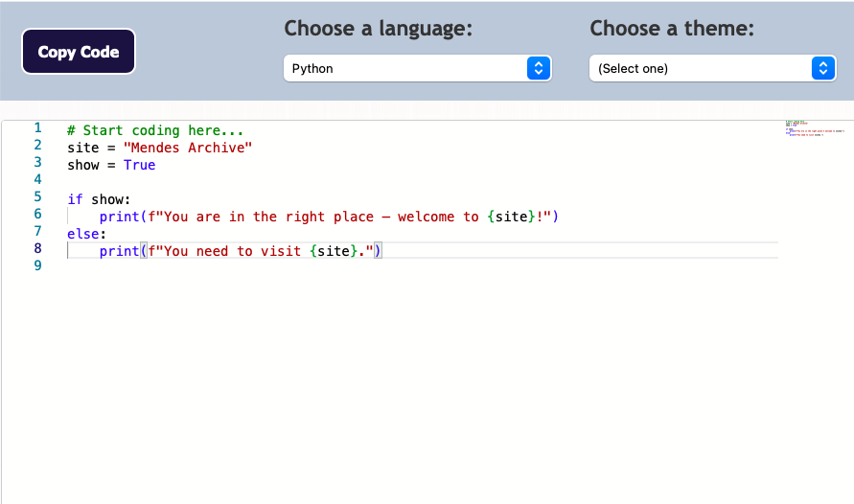Open the theme dropdown showing (Select one)
This screenshot has width=854, height=504.
coord(712,69)
